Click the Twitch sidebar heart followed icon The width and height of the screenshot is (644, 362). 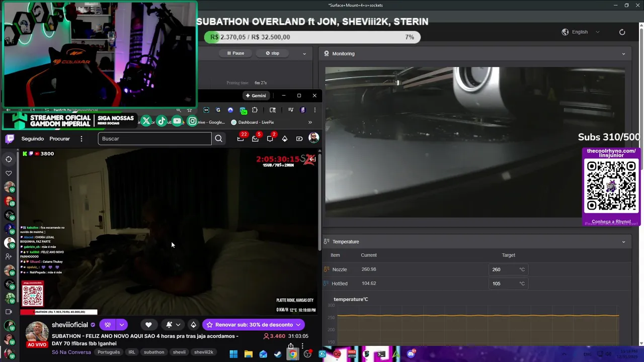pyautogui.click(x=9, y=173)
